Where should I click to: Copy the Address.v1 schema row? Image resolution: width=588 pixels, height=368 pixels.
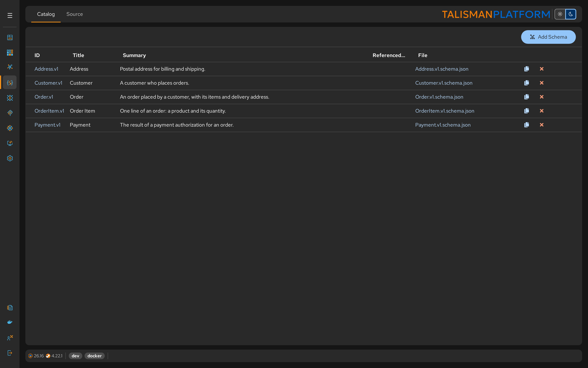[x=526, y=69]
